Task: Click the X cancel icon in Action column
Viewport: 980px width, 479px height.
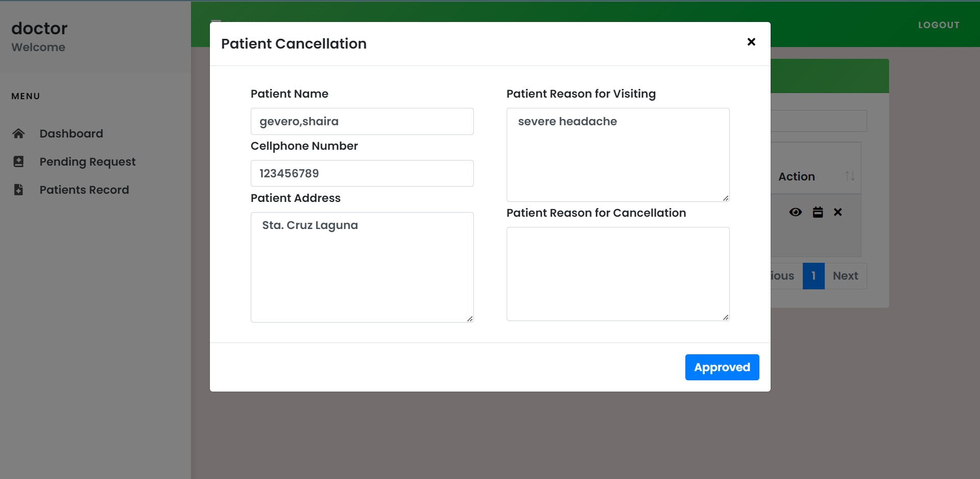Action: point(838,212)
